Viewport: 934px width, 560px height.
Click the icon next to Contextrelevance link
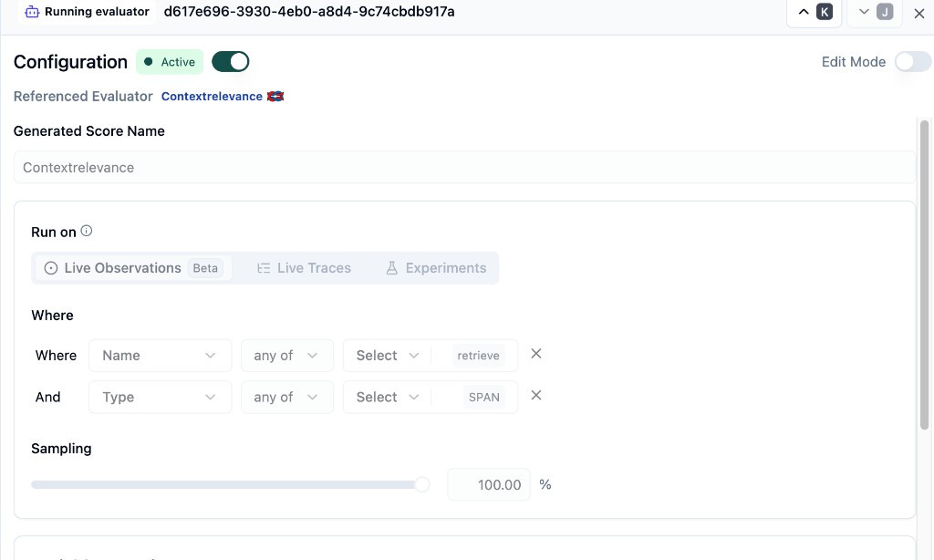tap(275, 97)
